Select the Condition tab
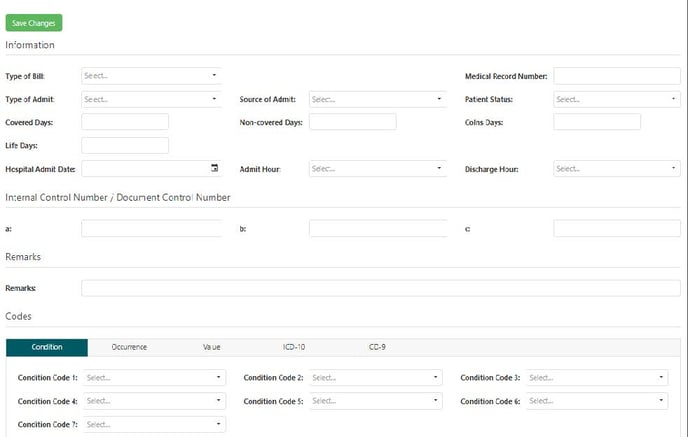The width and height of the screenshot is (688, 437). [47, 347]
